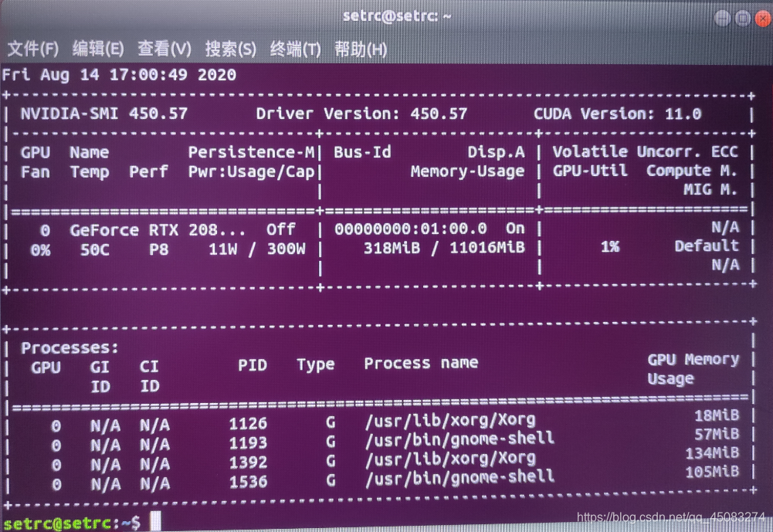Open the 查看(V) menu
The image size is (773, 532).
(x=164, y=49)
